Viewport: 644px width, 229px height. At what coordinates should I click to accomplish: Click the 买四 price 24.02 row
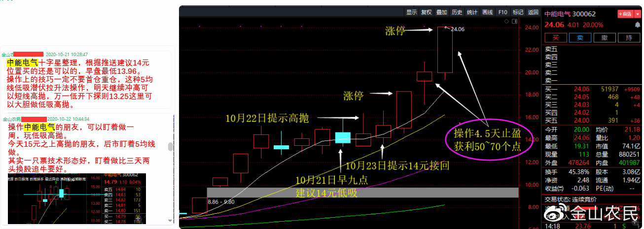tap(593, 113)
